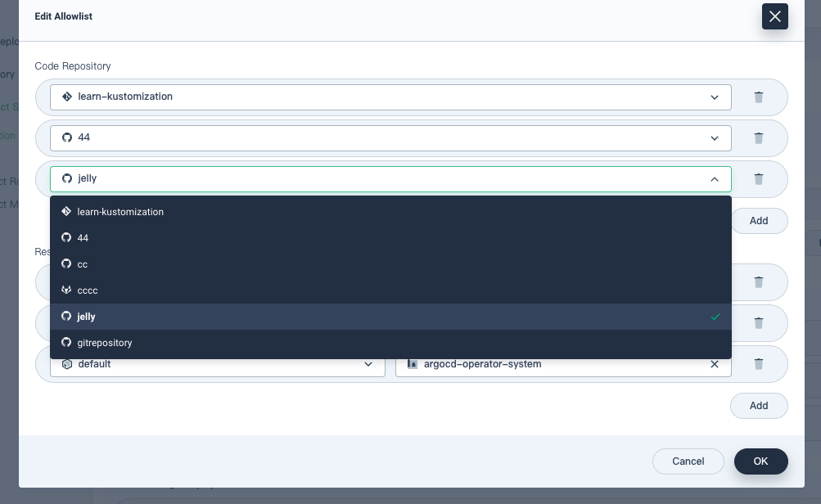
Task: Delete the "44" repository using its trash icon
Action: click(758, 137)
